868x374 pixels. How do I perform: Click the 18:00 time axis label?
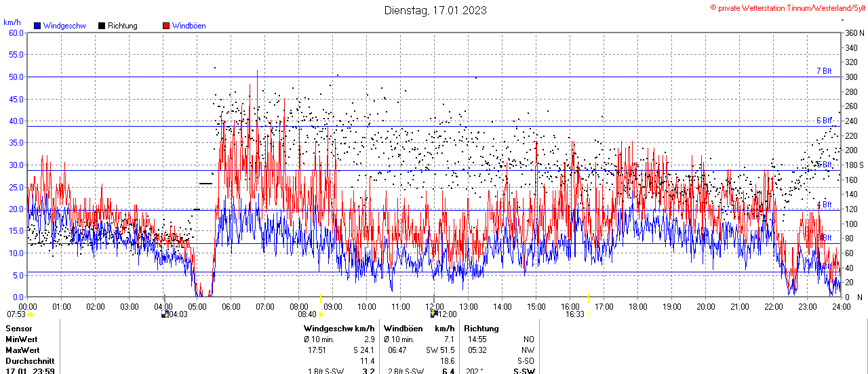point(637,307)
